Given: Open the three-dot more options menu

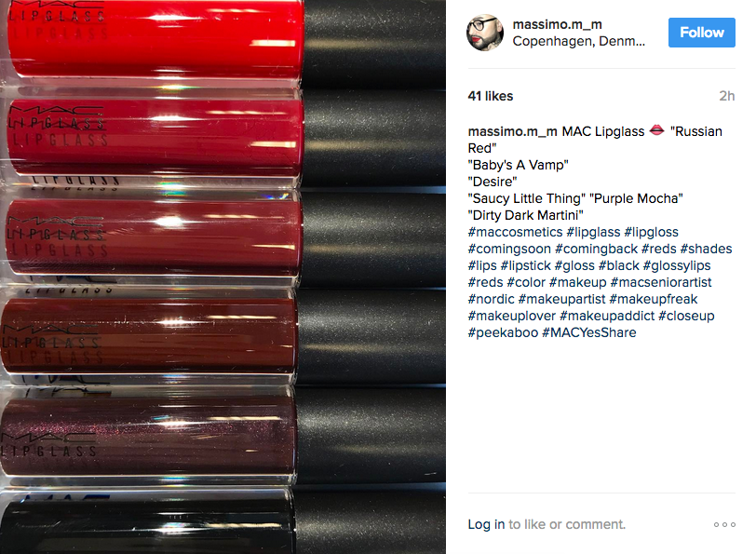Looking at the screenshot, I should (x=724, y=524).
